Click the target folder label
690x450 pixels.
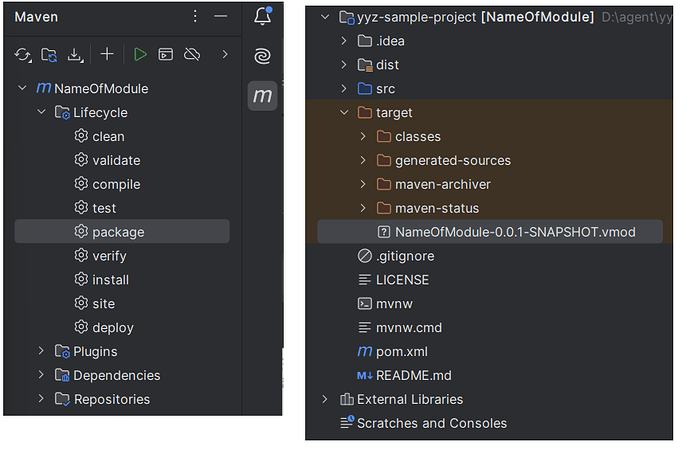[x=394, y=113]
